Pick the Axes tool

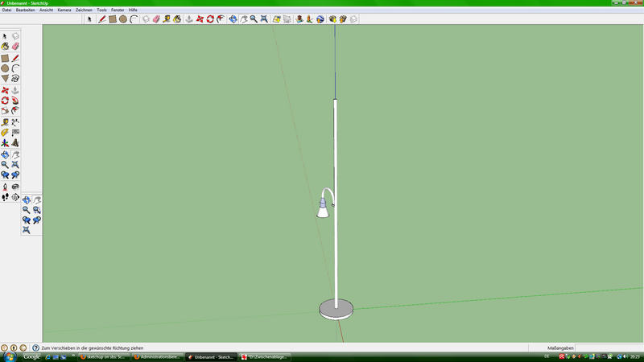click(5, 142)
